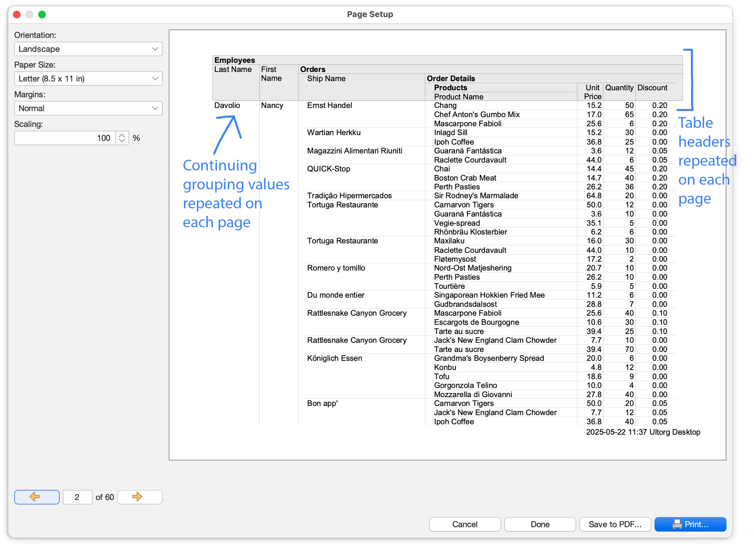Image resolution: width=754 pixels, height=560 pixels.
Task: Click the green zoom window button
Action: pyautogui.click(x=42, y=14)
